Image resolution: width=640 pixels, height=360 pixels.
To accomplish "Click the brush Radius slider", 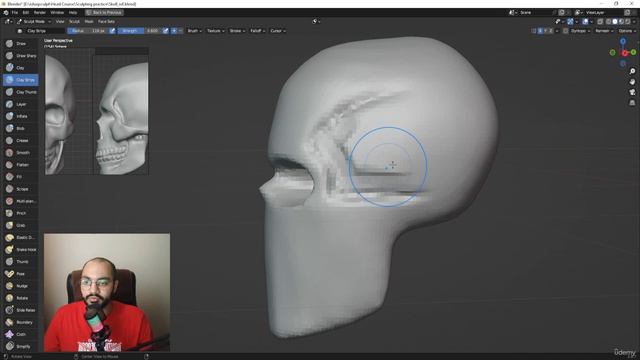I will coord(88,31).
